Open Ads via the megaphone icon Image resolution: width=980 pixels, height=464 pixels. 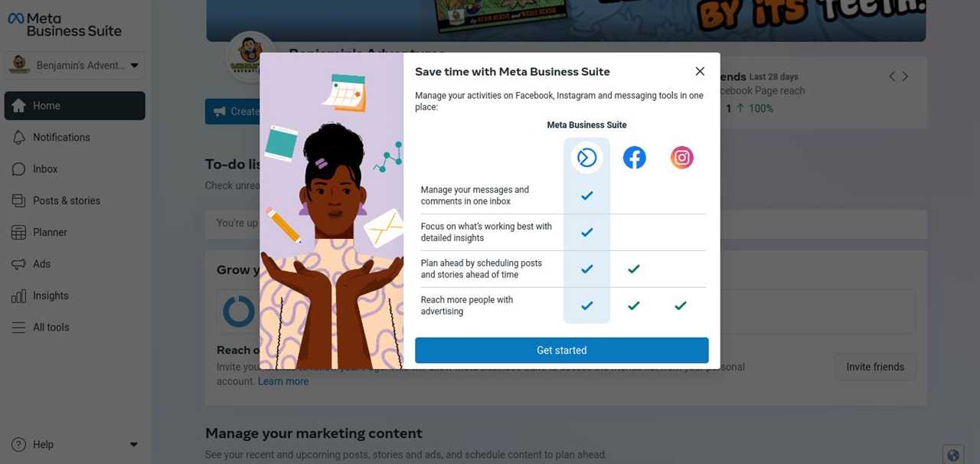pyautogui.click(x=19, y=264)
